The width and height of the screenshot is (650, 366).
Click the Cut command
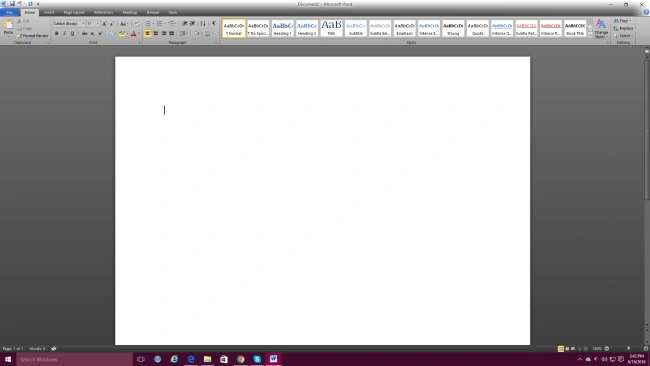(23, 21)
